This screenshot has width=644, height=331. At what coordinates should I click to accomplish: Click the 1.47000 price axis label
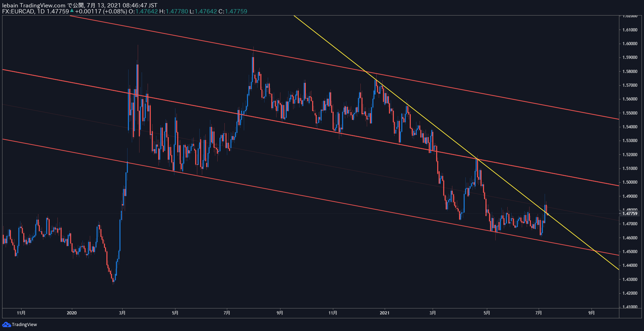pos(630,224)
